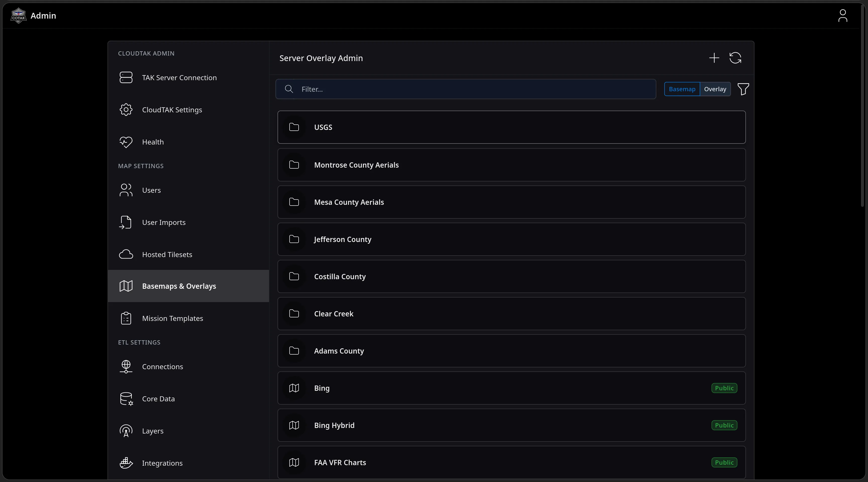Open the USGS folder

click(512, 127)
